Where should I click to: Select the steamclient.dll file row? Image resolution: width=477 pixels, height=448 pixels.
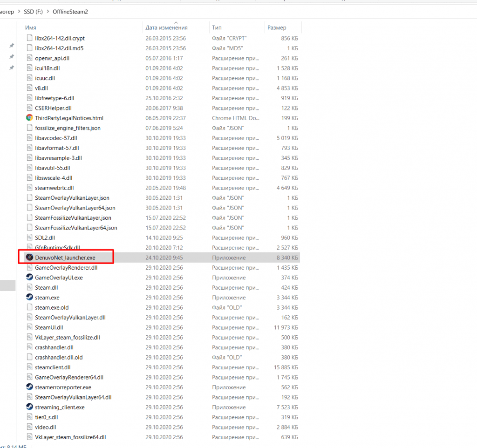[52, 367]
